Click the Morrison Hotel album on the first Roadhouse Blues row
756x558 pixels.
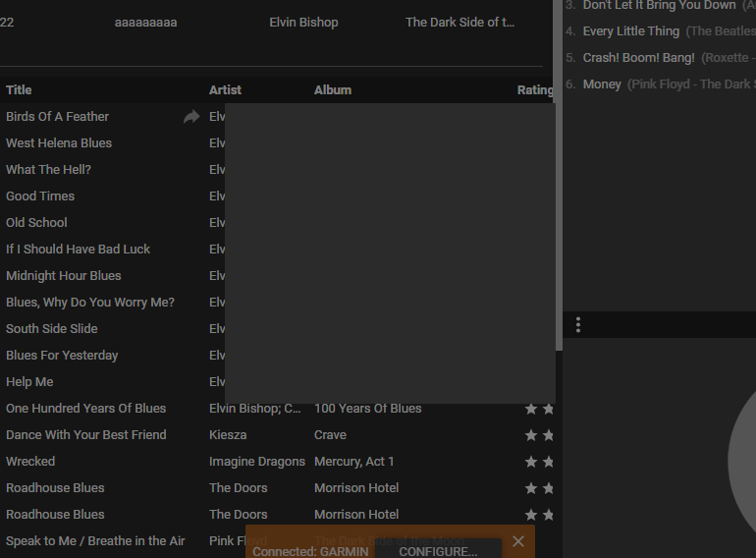pyautogui.click(x=356, y=488)
